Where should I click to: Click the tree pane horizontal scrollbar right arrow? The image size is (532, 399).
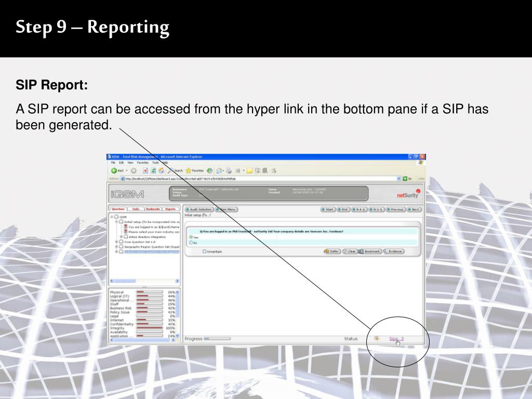177,281
